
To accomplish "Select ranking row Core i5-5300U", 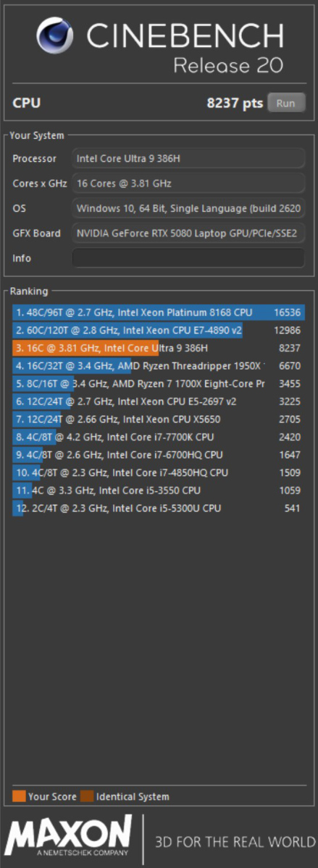I will coord(159,509).
